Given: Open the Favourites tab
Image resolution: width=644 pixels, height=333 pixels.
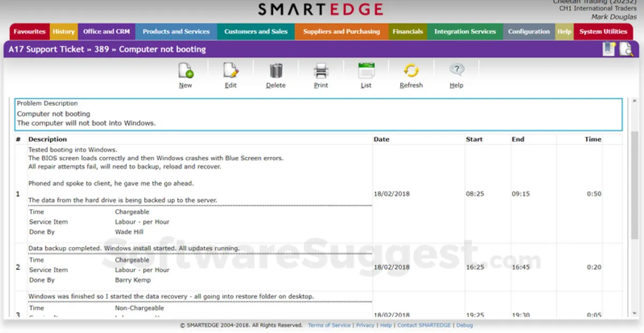Looking at the screenshot, I should (x=30, y=32).
